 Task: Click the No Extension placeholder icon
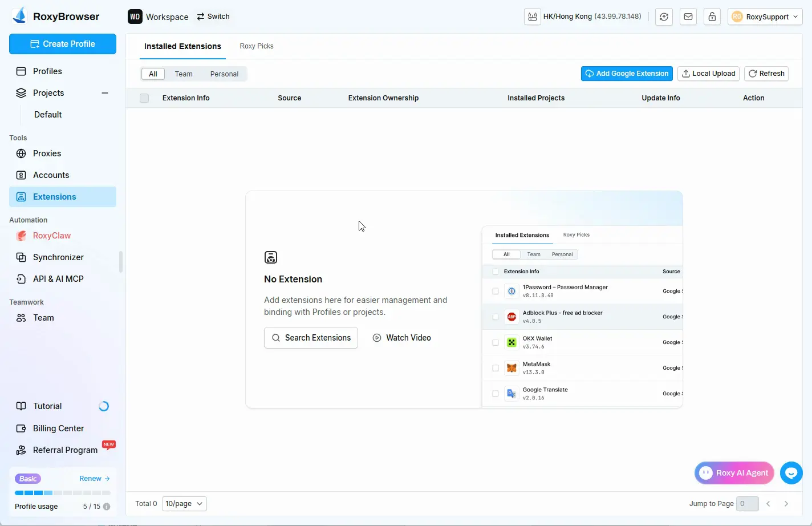point(271,257)
